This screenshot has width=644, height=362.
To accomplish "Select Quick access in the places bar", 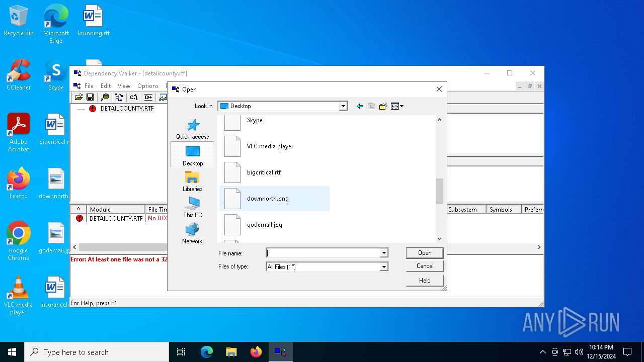I will tap(192, 129).
